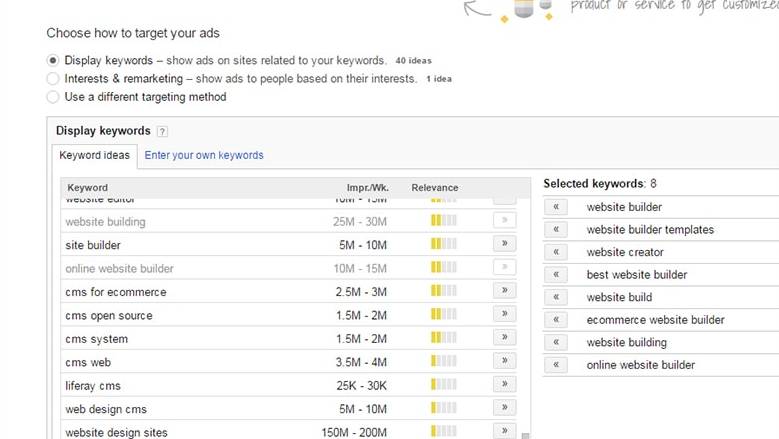Add 'liferay cms' with the » button
The height and width of the screenshot is (439, 779).
504,384
